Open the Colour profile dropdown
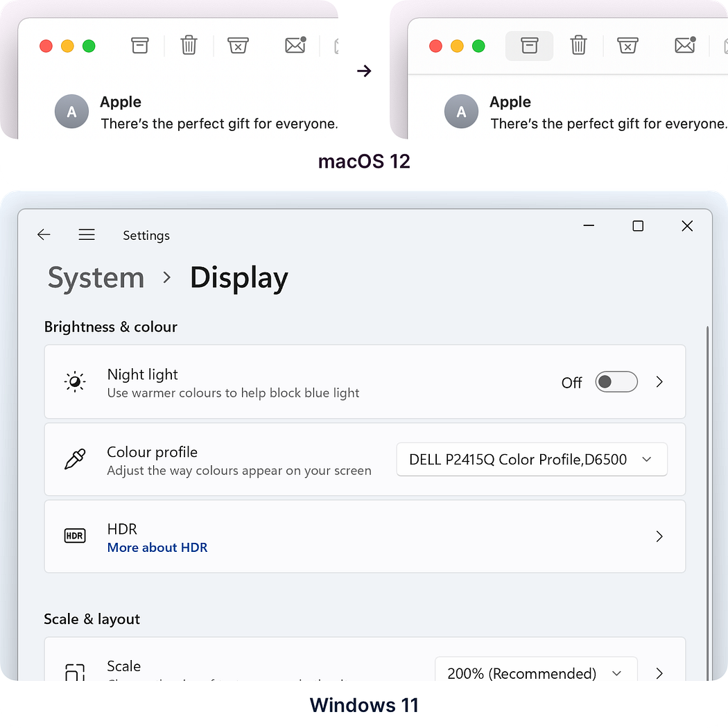Viewport: 728px width, 728px height. coord(532,459)
